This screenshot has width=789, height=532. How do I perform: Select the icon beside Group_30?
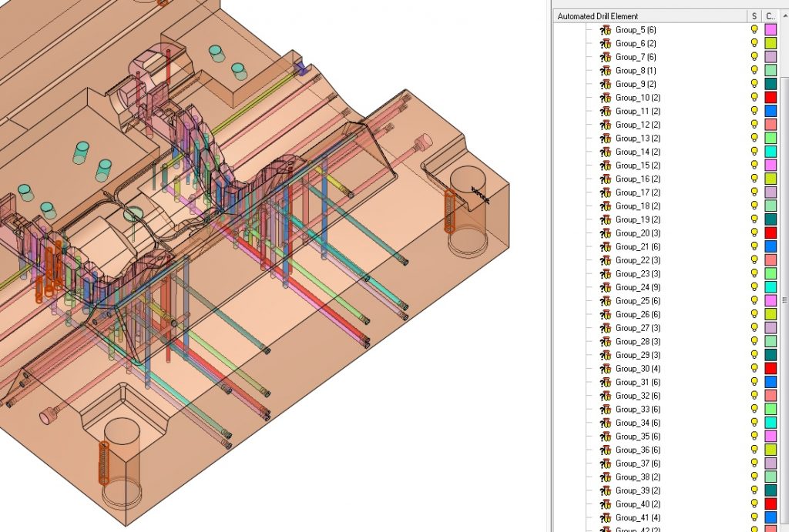tap(606, 369)
